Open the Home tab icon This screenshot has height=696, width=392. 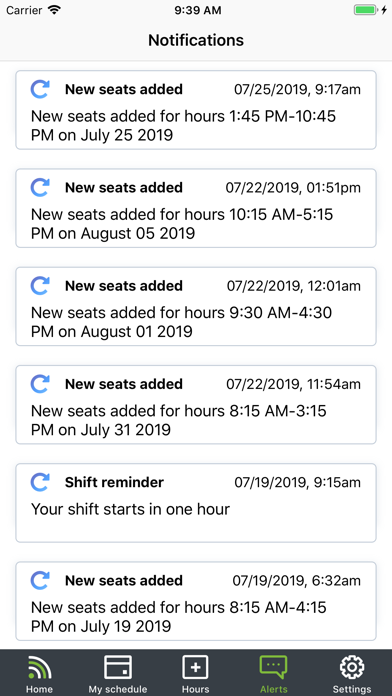[40, 667]
